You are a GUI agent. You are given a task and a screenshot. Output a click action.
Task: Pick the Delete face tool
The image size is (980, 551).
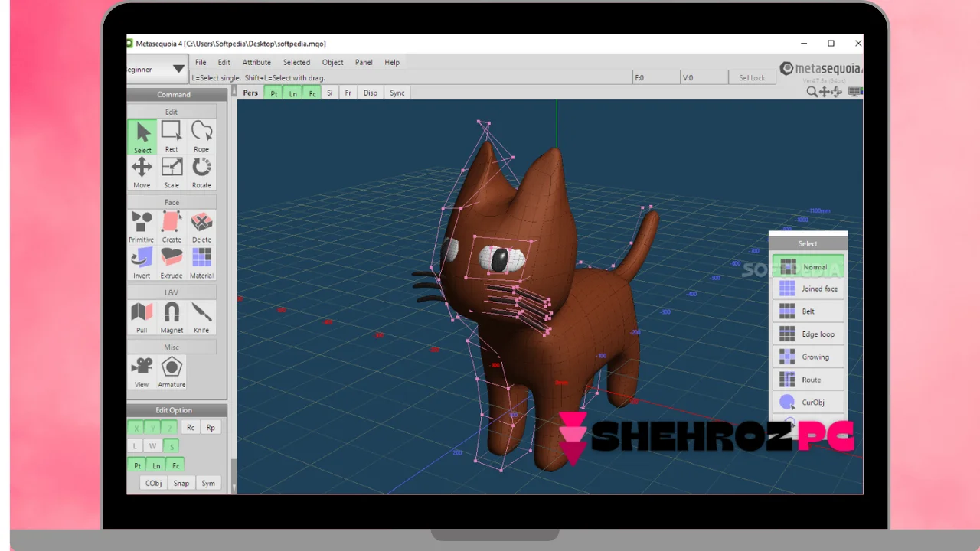pos(201,227)
